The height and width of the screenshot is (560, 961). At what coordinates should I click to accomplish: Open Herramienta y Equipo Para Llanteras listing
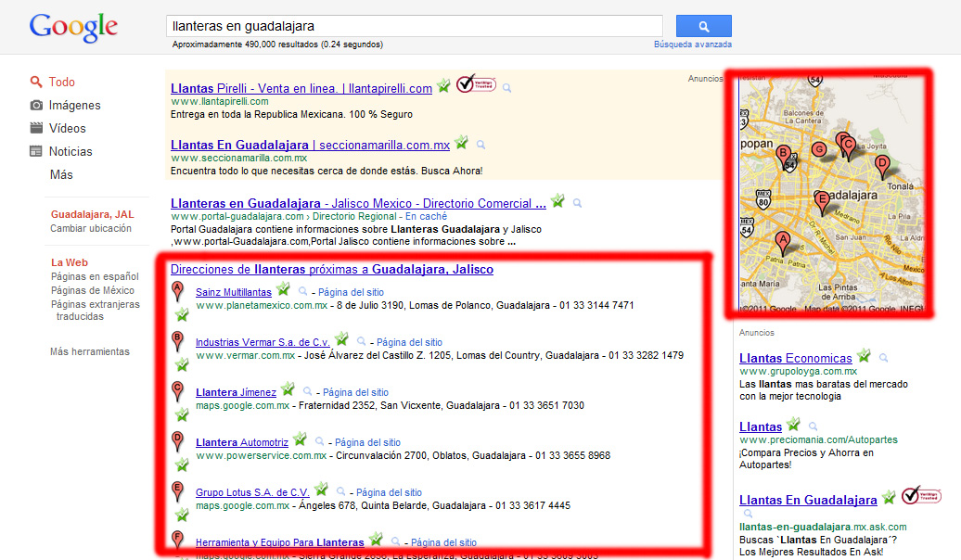click(280, 542)
